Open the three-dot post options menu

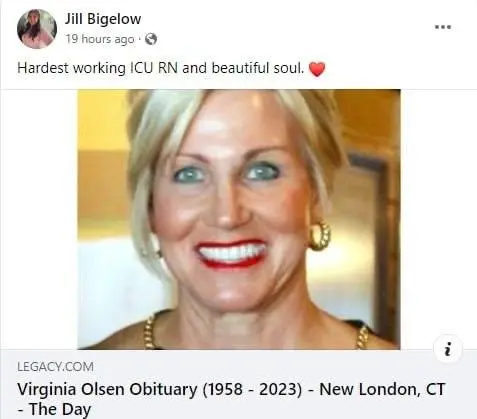click(443, 27)
